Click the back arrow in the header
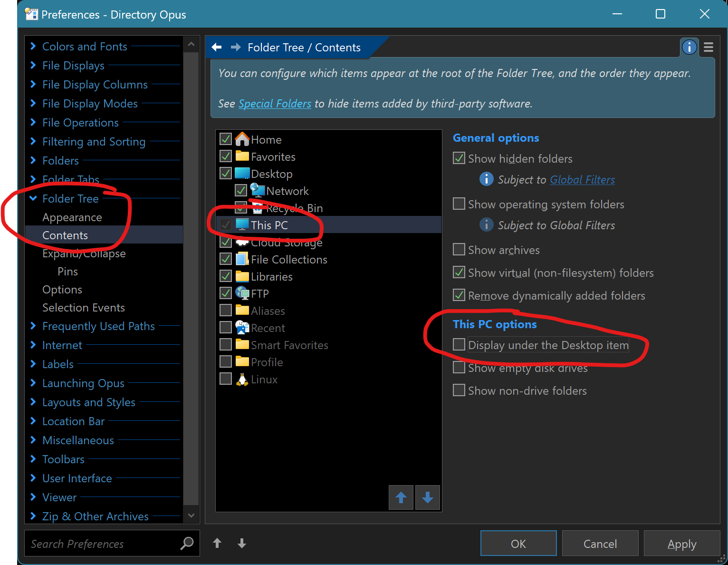The image size is (728, 565). click(x=217, y=47)
